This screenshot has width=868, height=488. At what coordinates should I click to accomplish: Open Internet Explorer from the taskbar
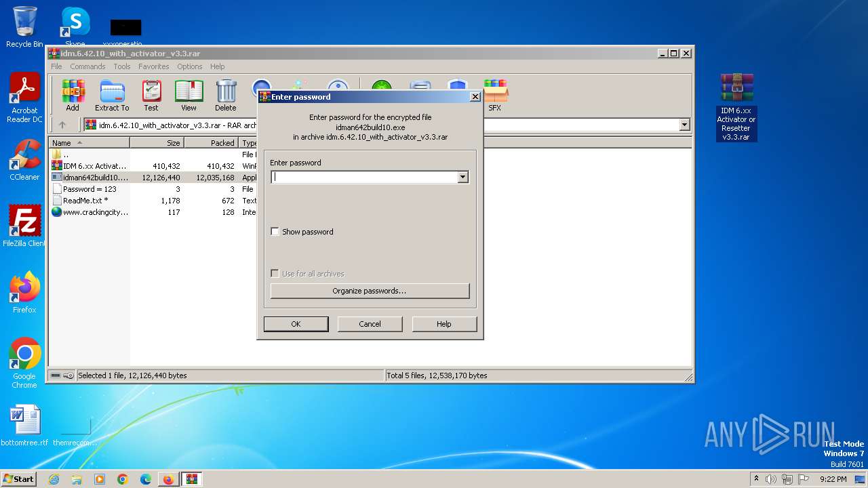(54, 479)
